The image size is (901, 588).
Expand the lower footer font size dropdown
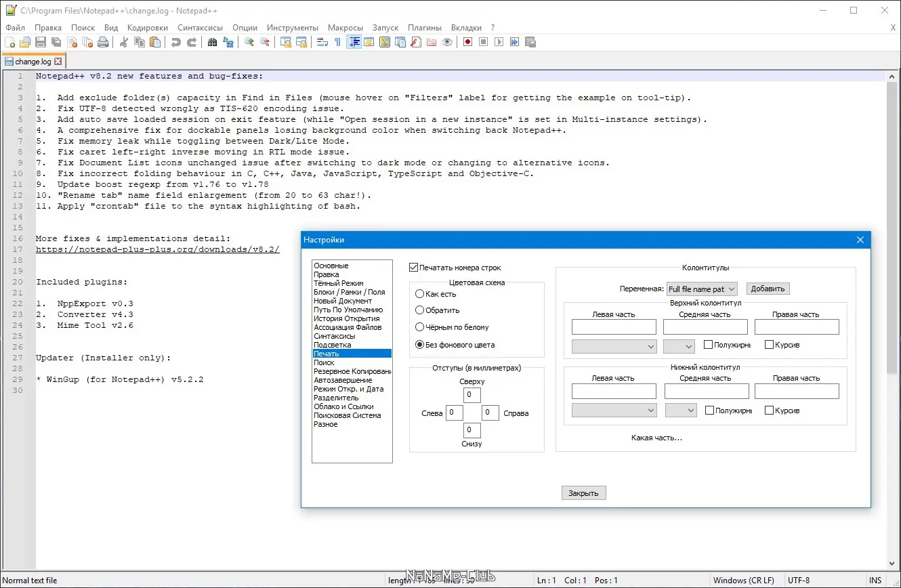[681, 411]
